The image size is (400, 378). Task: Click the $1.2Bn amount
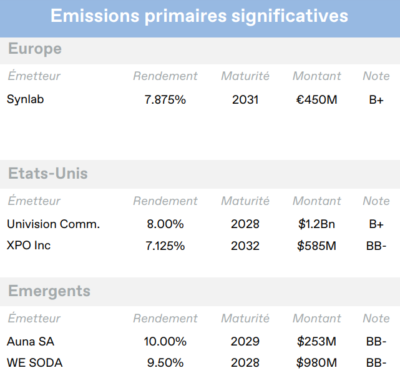point(317,224)
